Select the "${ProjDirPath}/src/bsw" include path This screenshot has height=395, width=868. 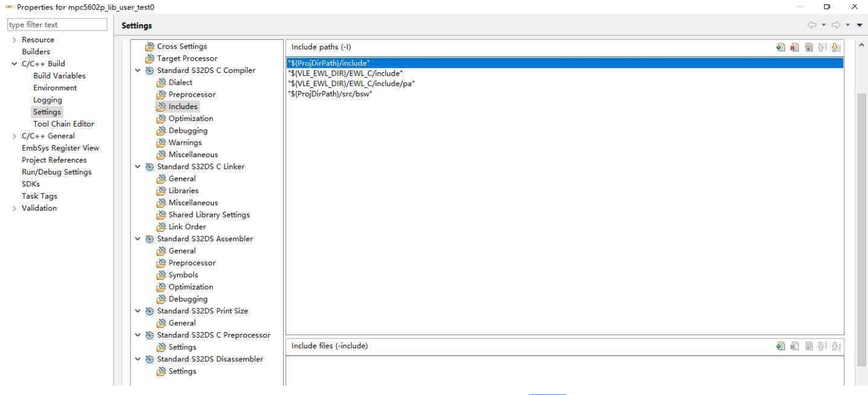pyautogui.click(x=329, y=93)
